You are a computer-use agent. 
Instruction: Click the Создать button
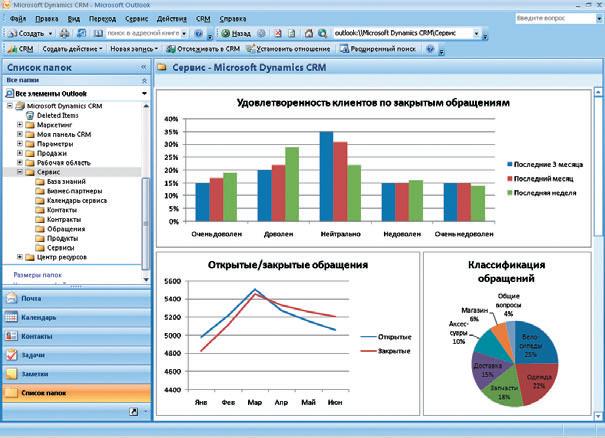pyautogui.click(x=26, y=34)
